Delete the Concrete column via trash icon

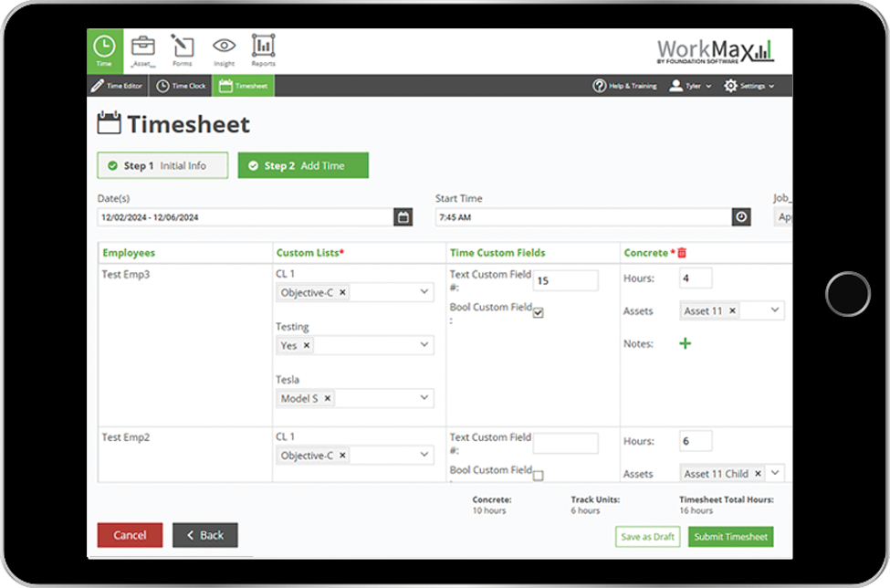tap(682, 253)
